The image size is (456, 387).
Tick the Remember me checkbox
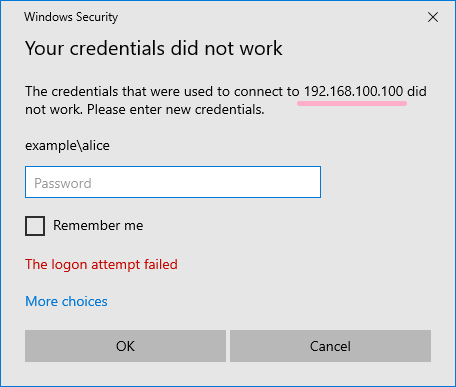click(35, 226)
